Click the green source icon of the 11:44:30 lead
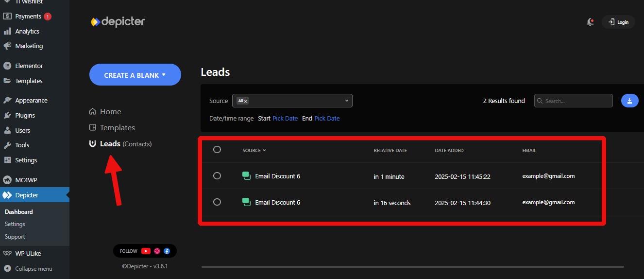 click(x=246, y=202)
